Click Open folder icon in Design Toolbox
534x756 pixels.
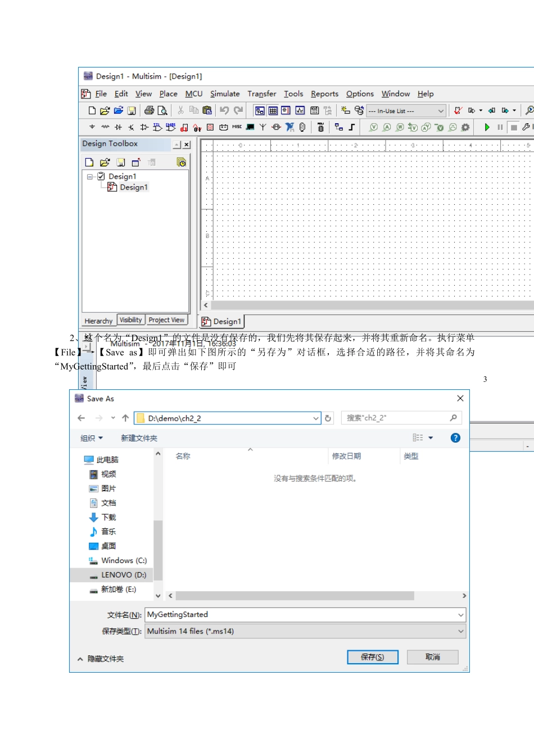click(105, 163)
